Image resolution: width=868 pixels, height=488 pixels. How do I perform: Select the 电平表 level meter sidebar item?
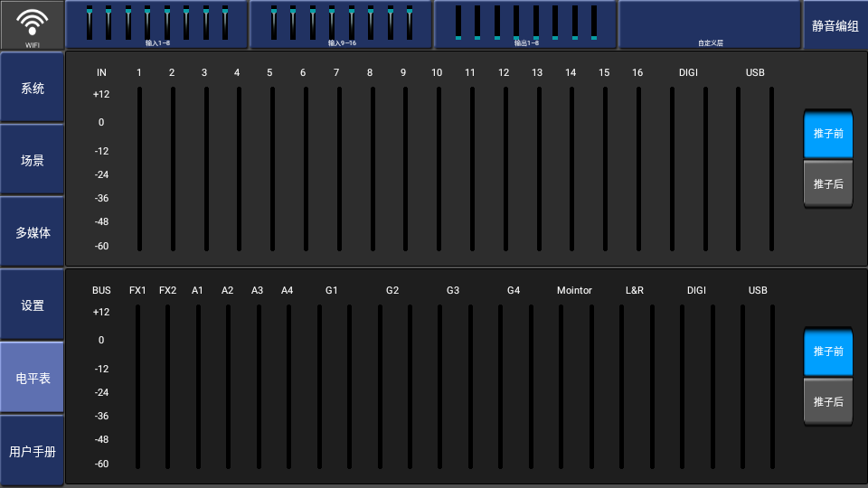coord(33,378)
